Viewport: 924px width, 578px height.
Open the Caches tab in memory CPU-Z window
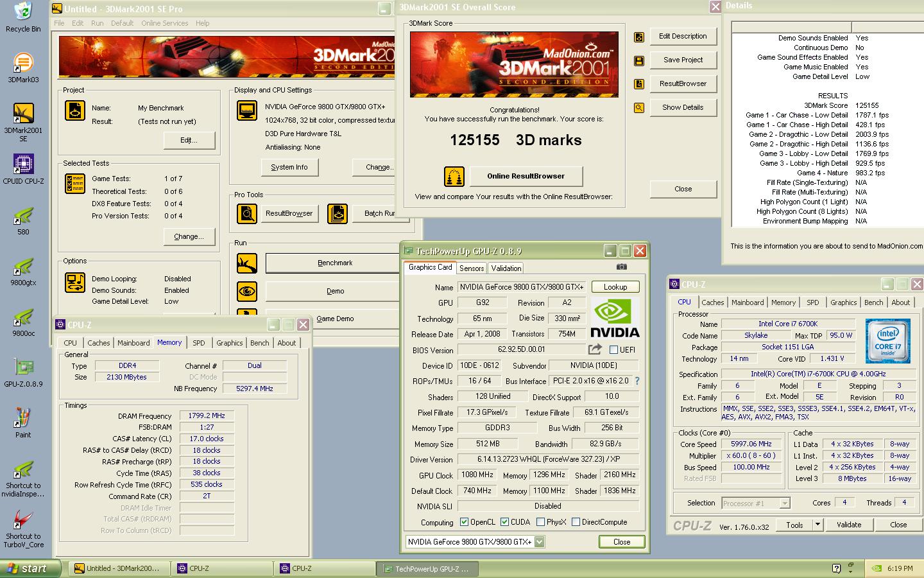[x=99, y=343]
